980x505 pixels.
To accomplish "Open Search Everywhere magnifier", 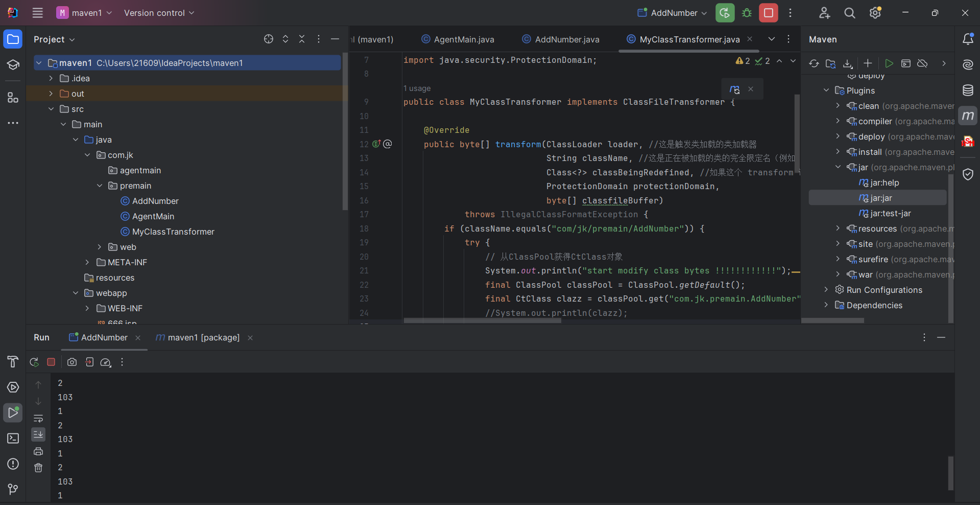I will coord(850,13).
